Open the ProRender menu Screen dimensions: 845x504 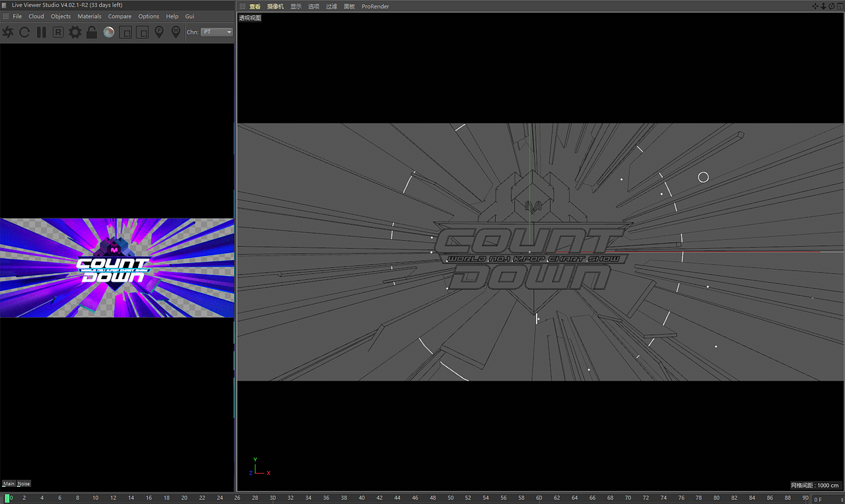[376, 7]
